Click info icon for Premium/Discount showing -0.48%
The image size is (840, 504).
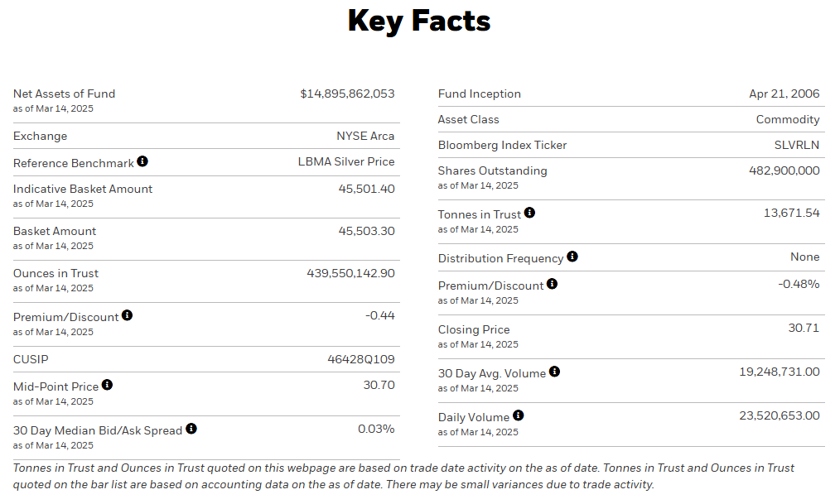tap(552, 284)
